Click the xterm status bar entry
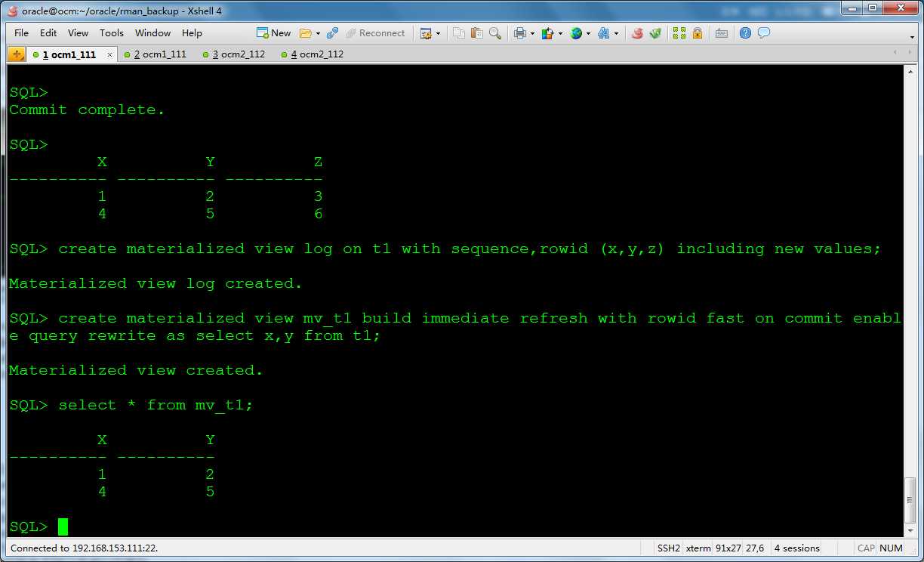This screenshot has width=924, height=562. tap(698, 548)
